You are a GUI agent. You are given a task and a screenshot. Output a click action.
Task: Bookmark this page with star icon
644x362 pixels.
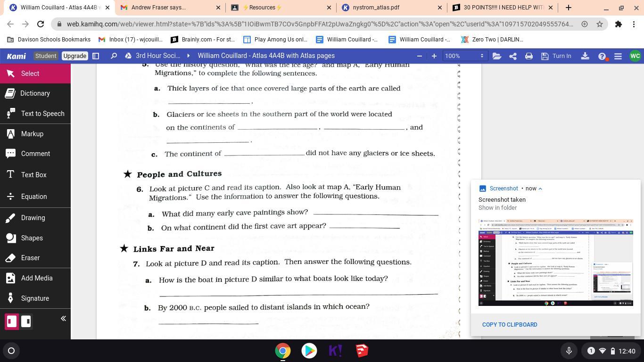[x=600, y=24]
